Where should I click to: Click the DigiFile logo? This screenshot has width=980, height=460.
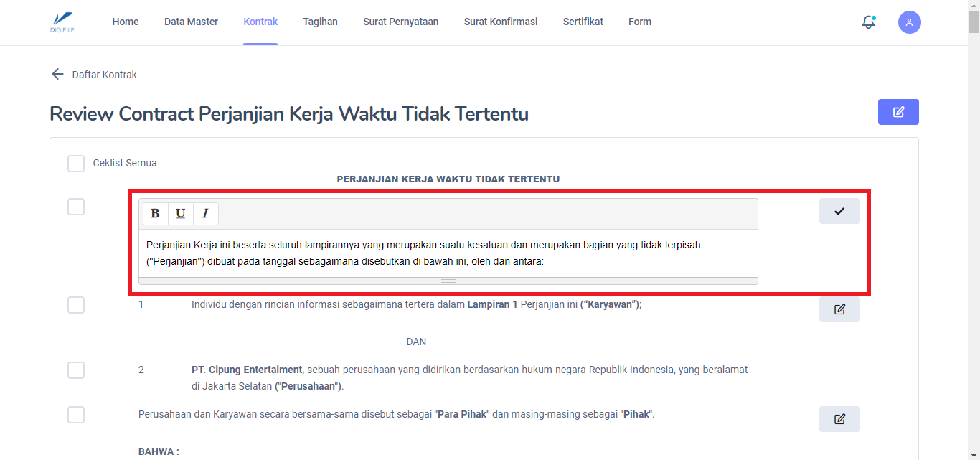pyautogui.click(x=63, y=22)
